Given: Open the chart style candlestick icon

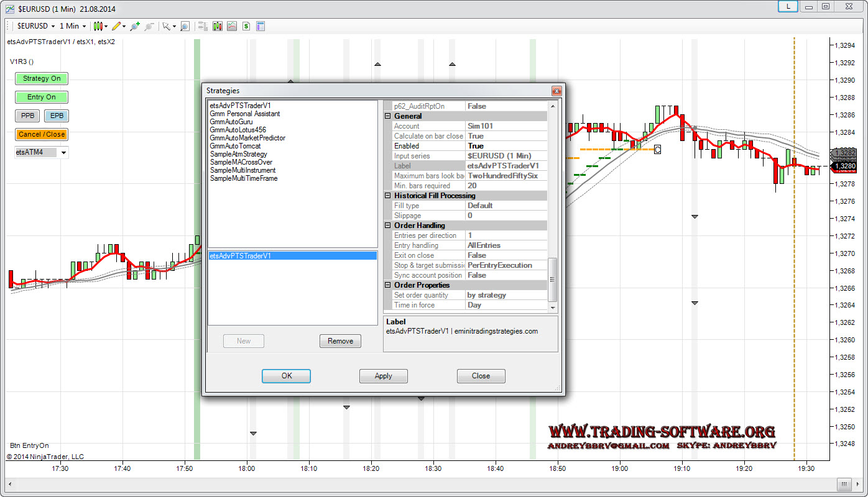Looking at the screenshot, I should [98, 26].
